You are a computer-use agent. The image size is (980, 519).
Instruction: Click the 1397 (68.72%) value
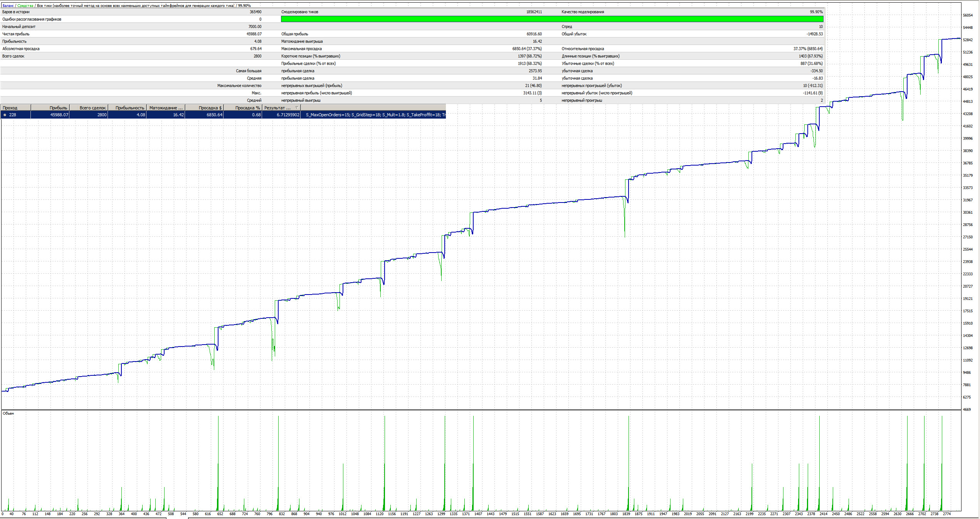pos(530,56)
